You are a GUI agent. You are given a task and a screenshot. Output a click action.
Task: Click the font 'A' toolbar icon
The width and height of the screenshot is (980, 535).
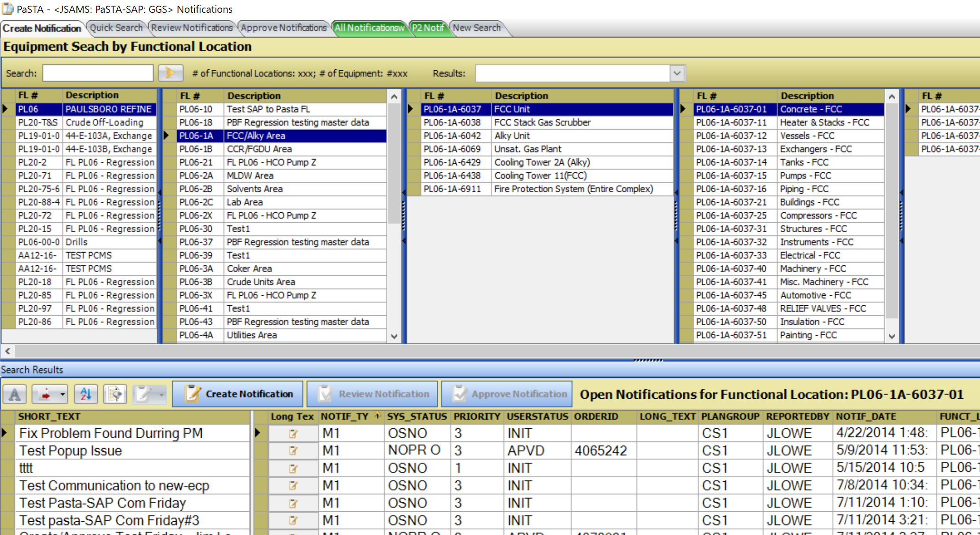[15, 394]
